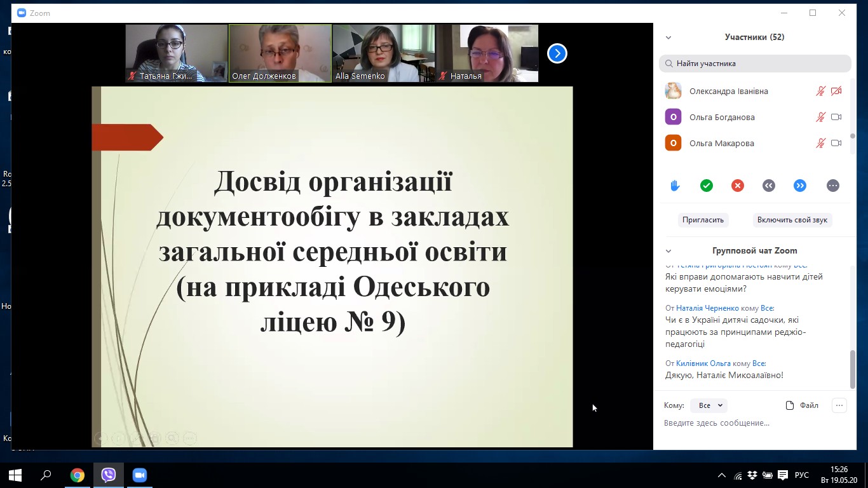Open the Windows Start menu

(x=15, y=475)
